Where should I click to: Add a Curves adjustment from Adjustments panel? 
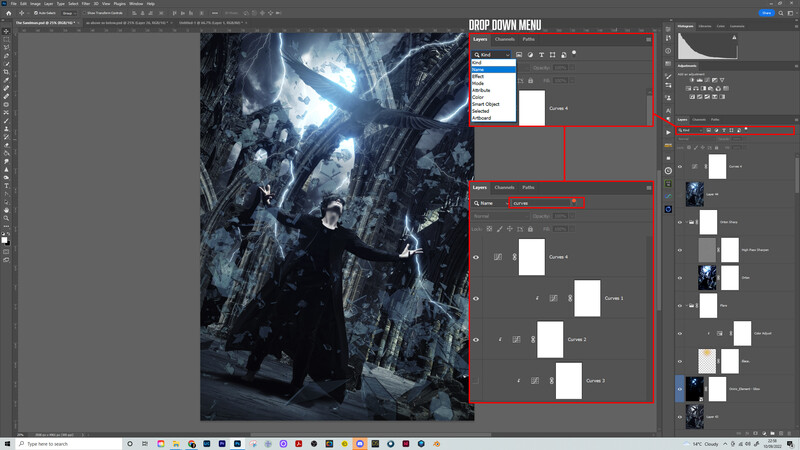(x=707, y=80)
